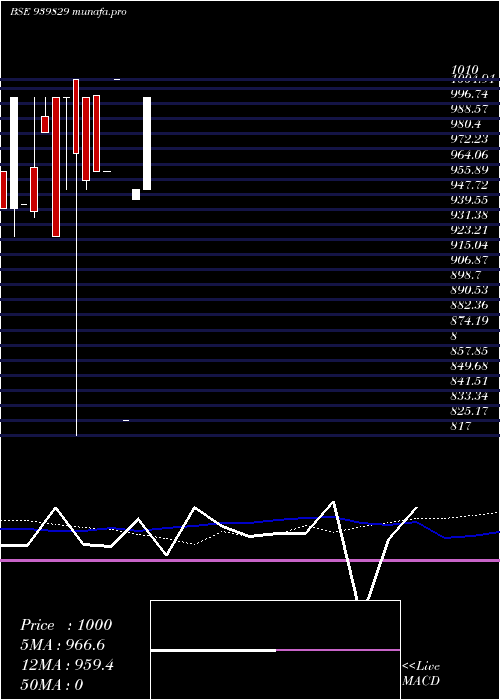500x700 pixels.
Task: Click the BSE 959829 munafa.pro chart title
Action: pos(68,12)
